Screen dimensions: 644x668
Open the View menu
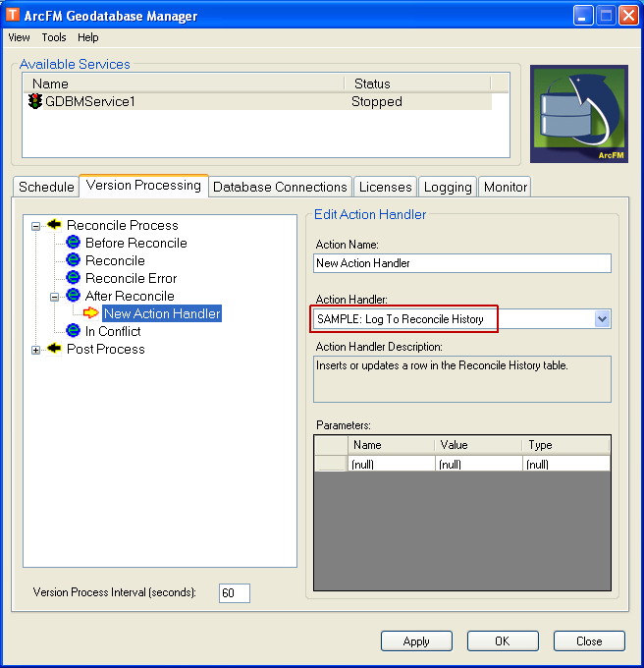(20, 37)
